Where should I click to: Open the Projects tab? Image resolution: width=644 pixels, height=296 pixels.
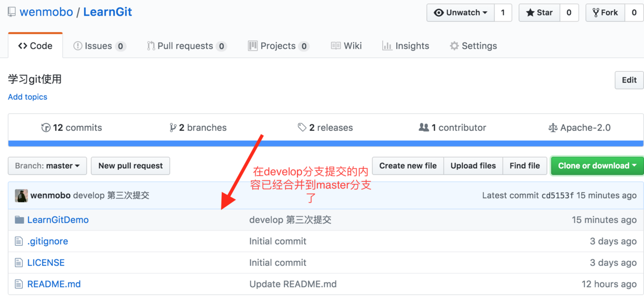tap(278, 46)
